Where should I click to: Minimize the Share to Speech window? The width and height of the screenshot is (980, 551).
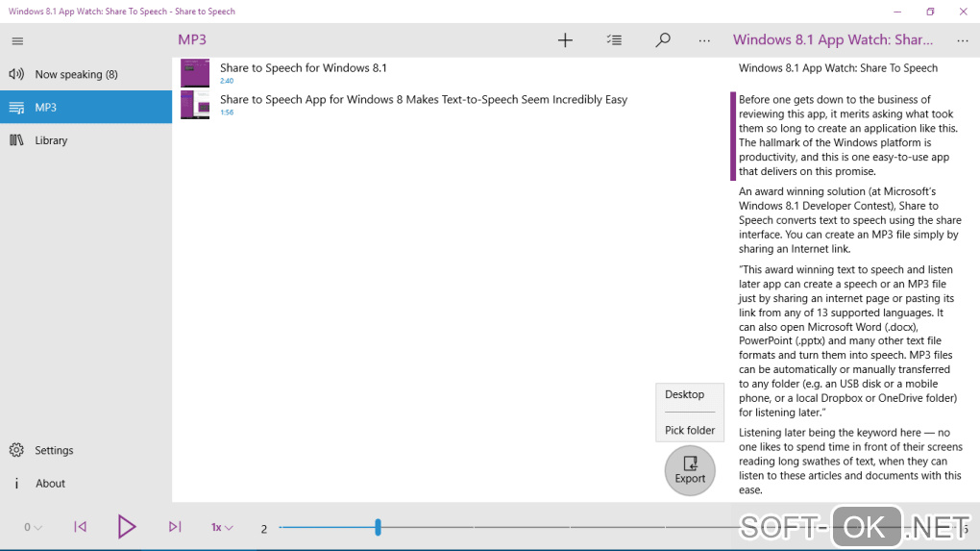pyautogui.click(x=897, y=12)
